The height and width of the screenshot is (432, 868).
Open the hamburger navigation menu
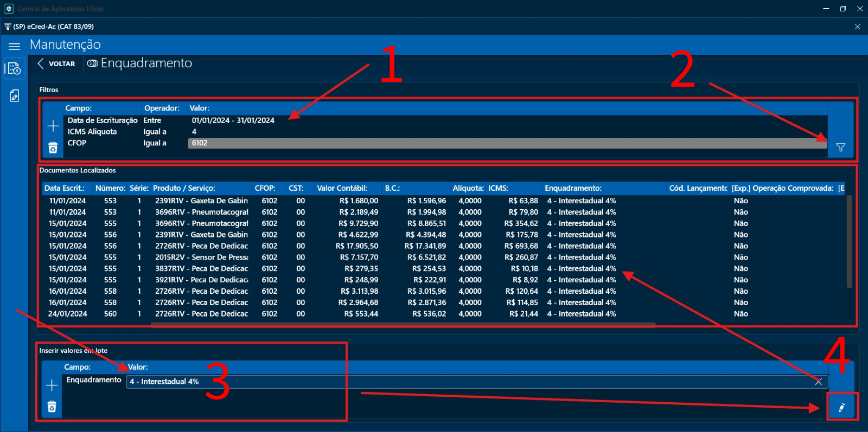(x=14, y=47)
